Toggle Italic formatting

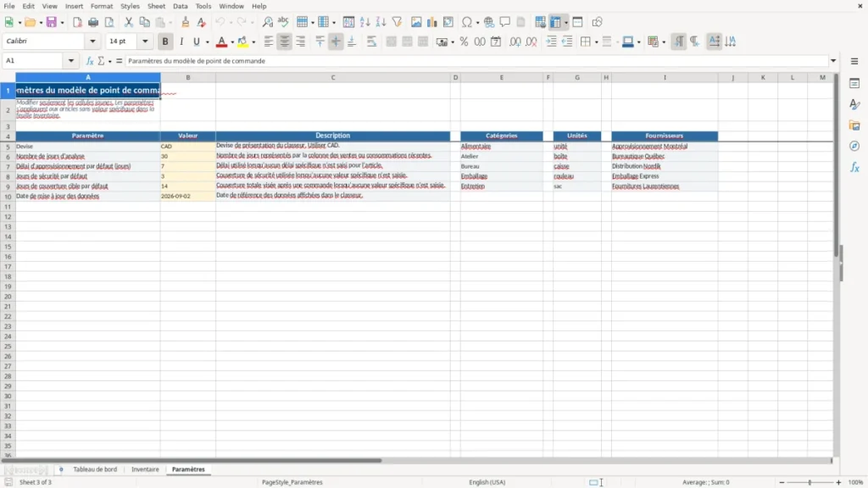tap(181, 42)
